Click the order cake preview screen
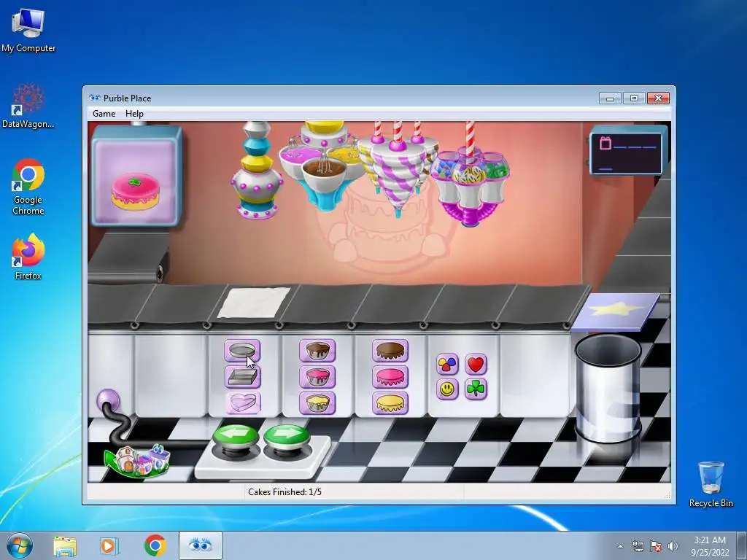The width and height of the screenshot is (747, 560). coord(136,176)
